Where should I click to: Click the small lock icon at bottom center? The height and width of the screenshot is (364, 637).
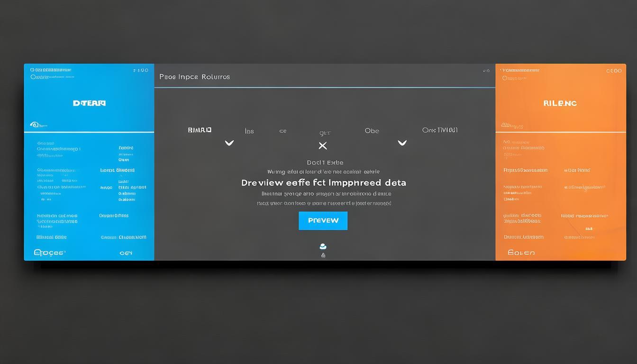[x=323, y=255]
